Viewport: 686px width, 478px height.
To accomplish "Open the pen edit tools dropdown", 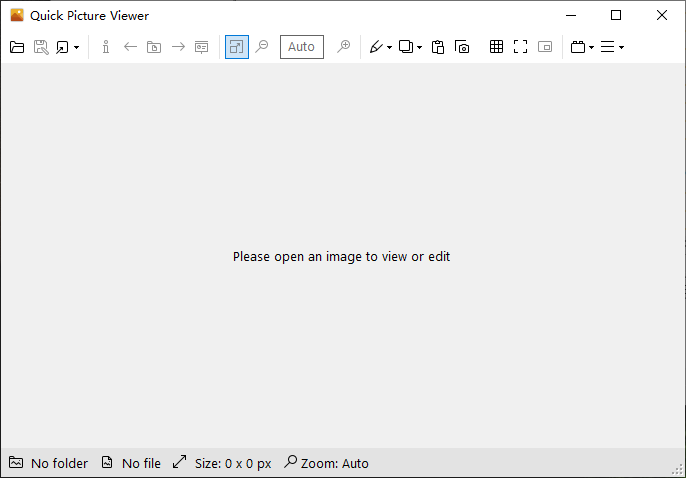I will pyautogui.click(x=381, y=47).
